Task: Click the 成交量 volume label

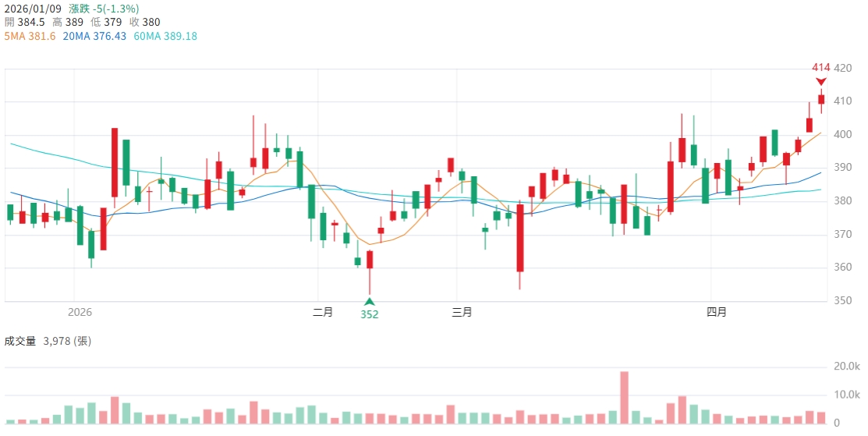Action: pyautogui.click(x=20, y=341)
